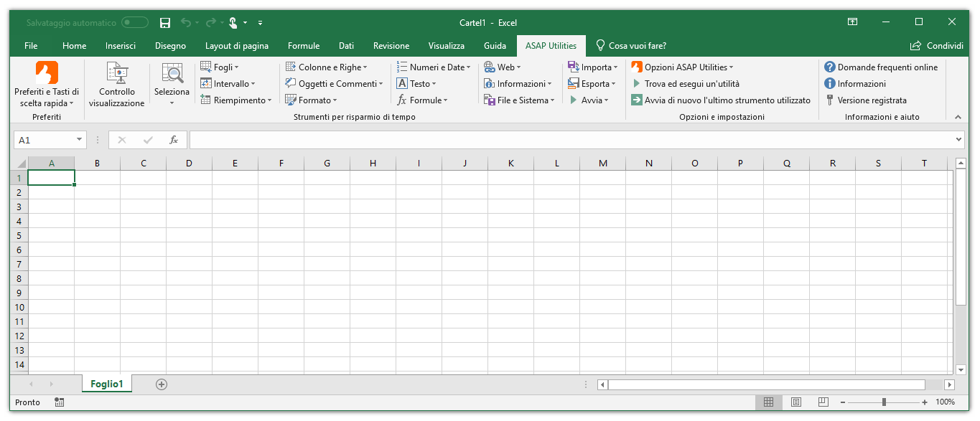Switch to the Home tab

[x=74, y=46]
